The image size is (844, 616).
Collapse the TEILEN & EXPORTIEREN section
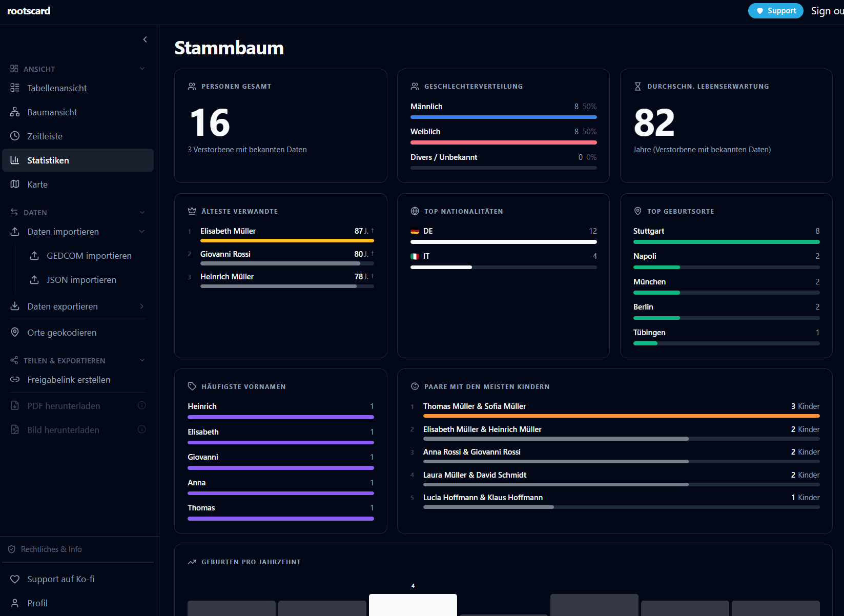point(142,360)
